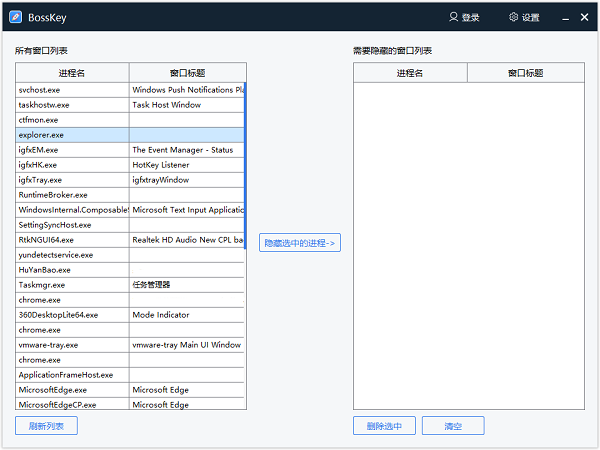Click 进程名 header in hidden windows list
The width and height of the screenshot is (600, 450).
click(410, 73)
